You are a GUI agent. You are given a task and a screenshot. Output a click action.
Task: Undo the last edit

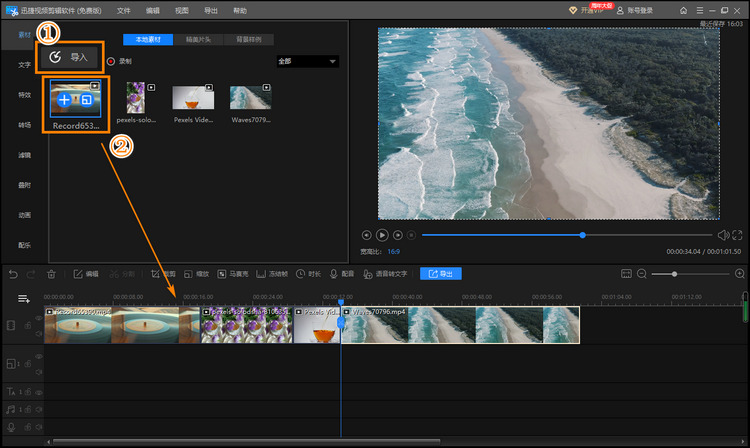tap(13, 274)
